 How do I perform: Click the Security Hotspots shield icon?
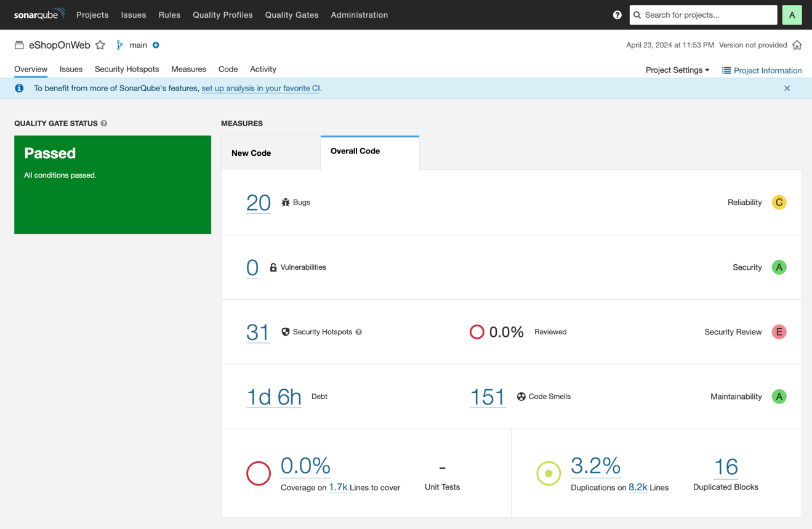[285, 332]
